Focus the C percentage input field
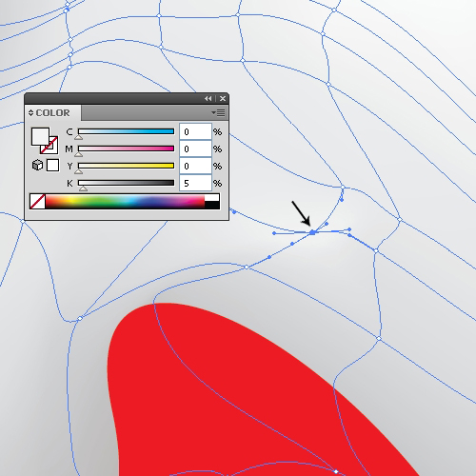The height and width of the screenshot is (476, 476). coord(195,131)
